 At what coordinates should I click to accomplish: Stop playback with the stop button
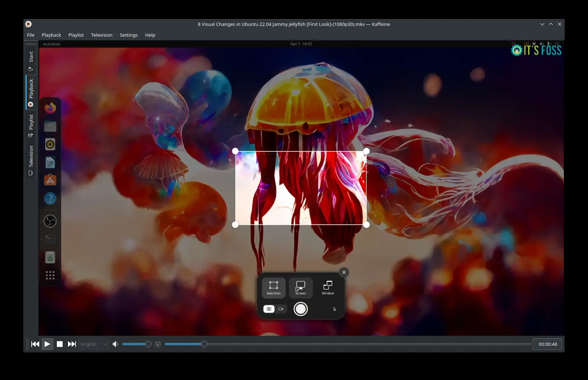pos(60,344)
